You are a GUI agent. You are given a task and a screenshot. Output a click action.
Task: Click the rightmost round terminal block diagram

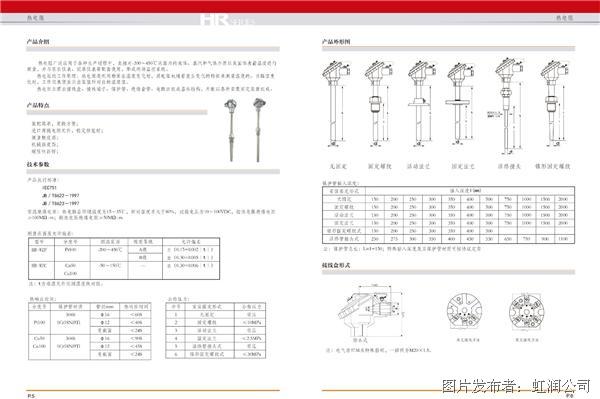527,310
